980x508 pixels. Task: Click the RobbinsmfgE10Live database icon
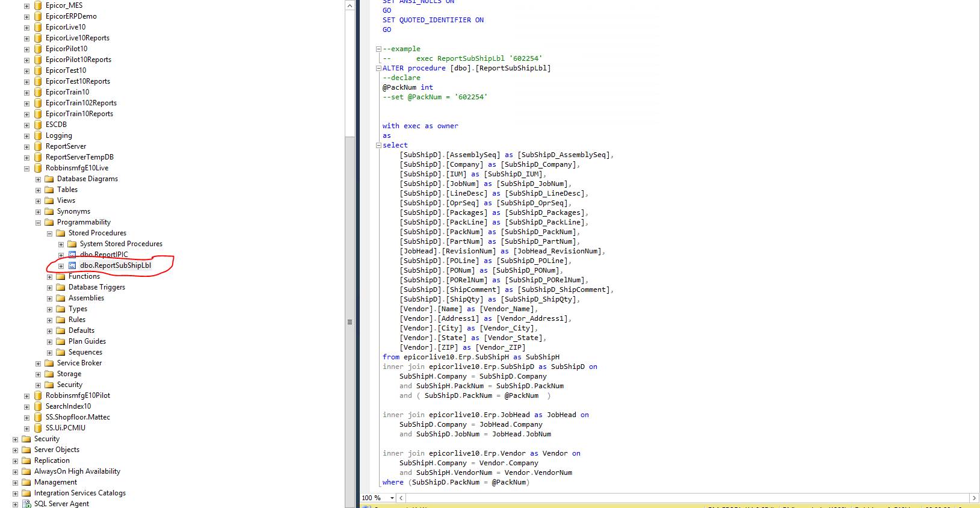[38, 168]
